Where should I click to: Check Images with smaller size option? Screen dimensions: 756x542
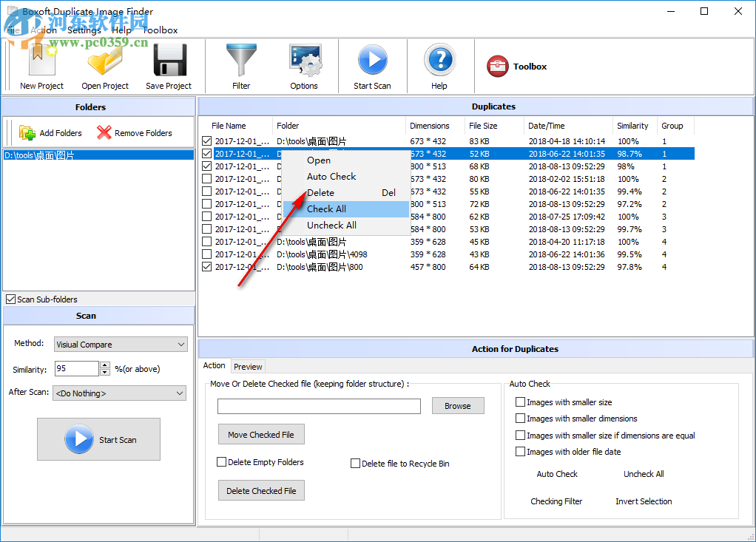[x=521, y=402]
